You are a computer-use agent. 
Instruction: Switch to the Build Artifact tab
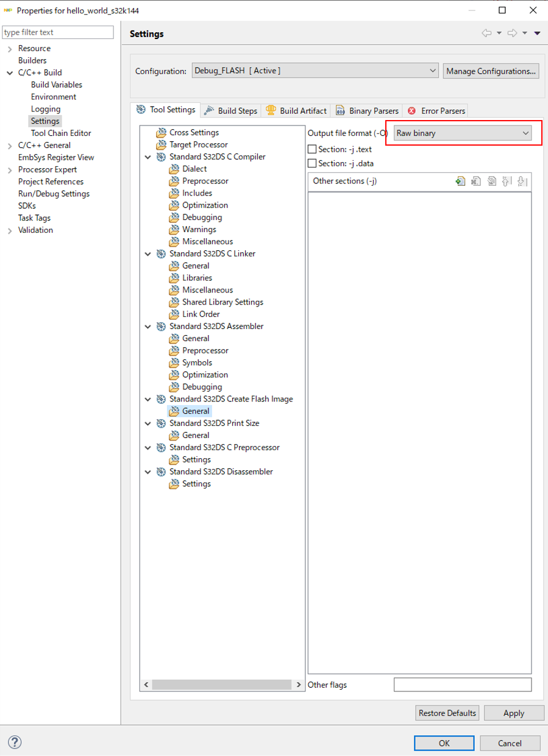pos(296,111)
